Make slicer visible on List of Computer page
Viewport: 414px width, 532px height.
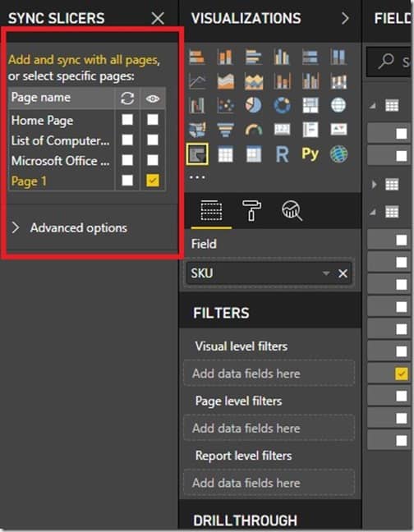152,140
